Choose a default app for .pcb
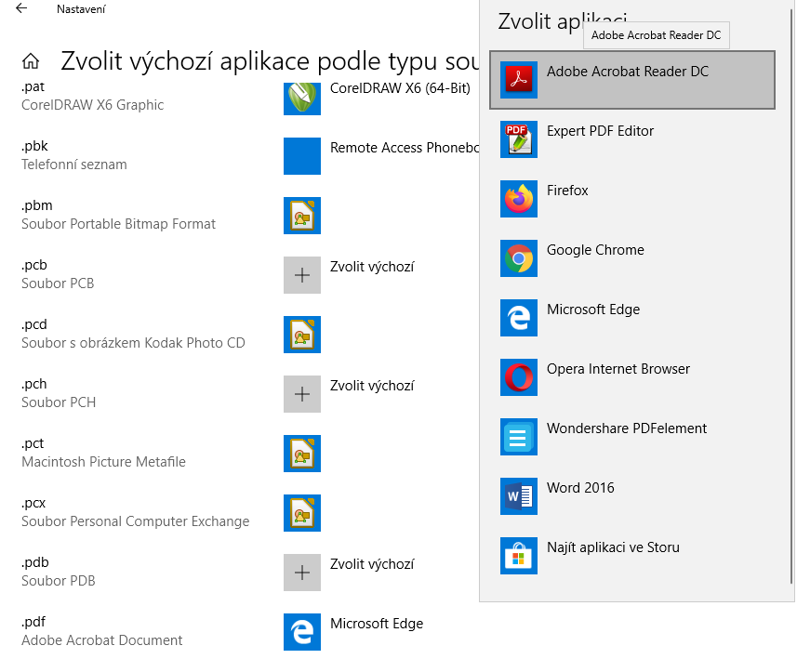The image size is (797, 672). pyautogui.click(x=351, y=275)
